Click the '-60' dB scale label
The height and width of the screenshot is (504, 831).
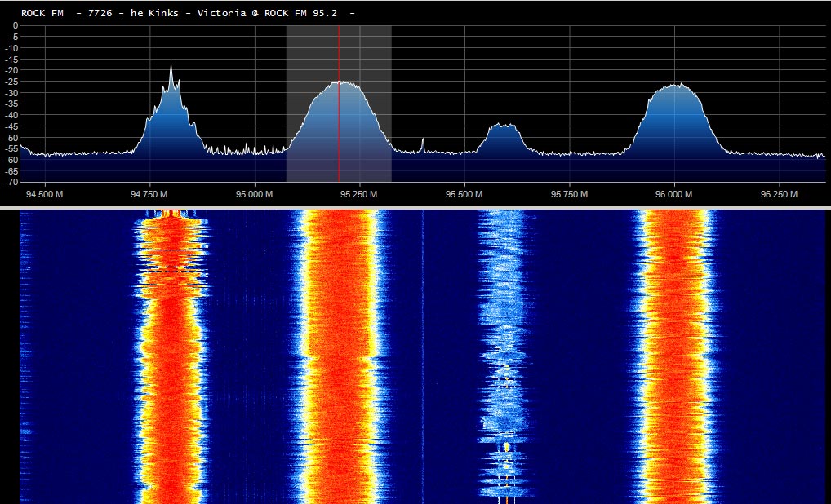tap(11, 160)
